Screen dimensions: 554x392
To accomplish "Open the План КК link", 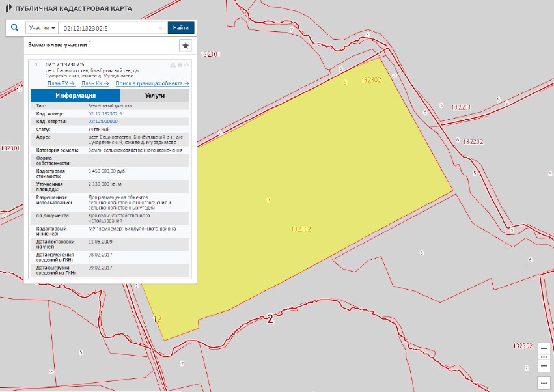I will click(x=95, y=83).
